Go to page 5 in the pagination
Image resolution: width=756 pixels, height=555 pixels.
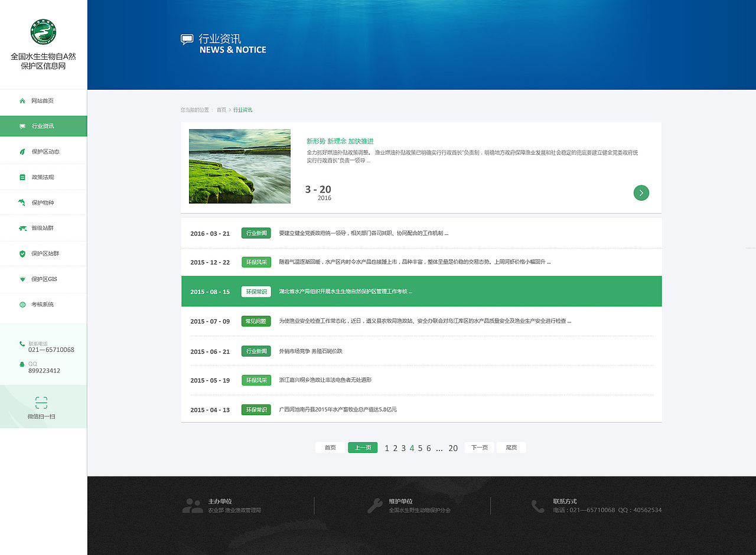point(421,448)
